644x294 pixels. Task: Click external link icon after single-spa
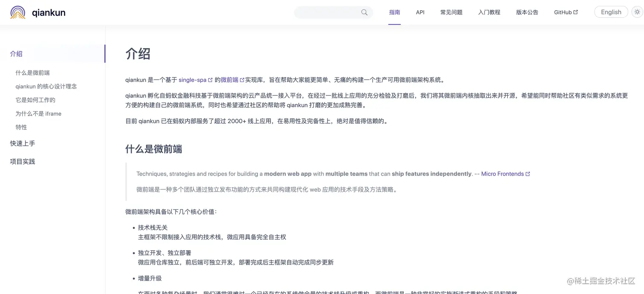(210, 80)
